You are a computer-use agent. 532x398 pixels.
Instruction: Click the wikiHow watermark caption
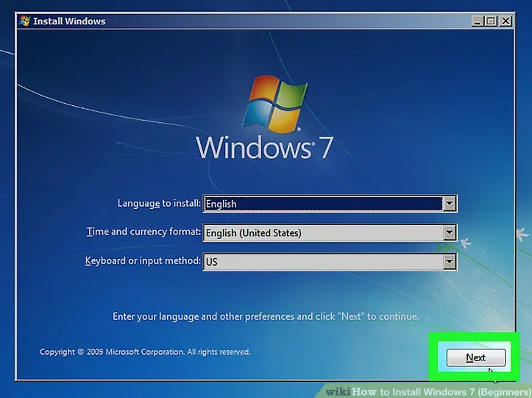(428, 392)
